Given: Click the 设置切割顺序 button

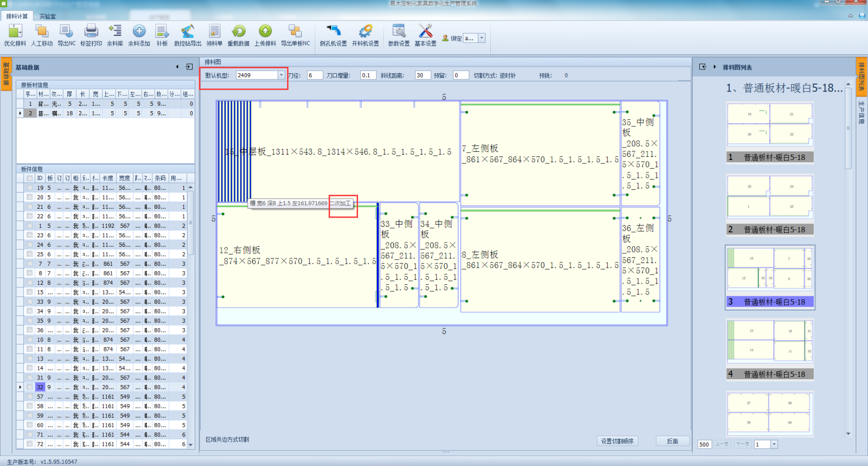Looking at the screenshot, I should point(617,441).
